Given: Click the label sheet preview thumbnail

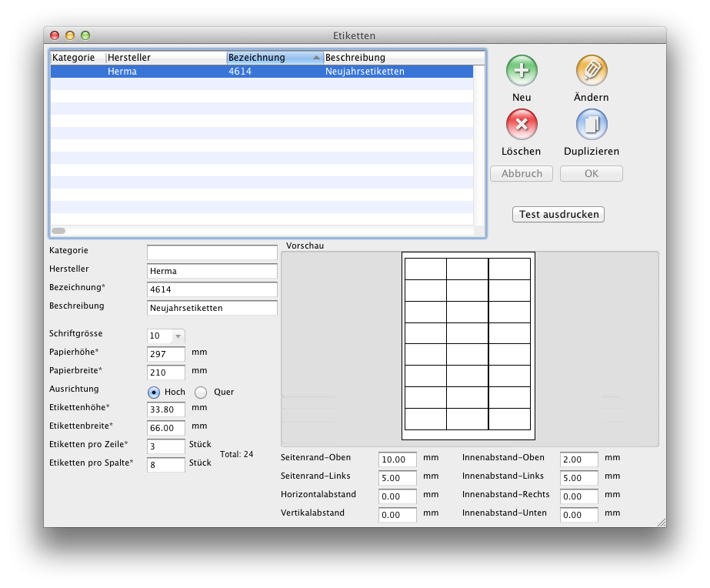Looking at the screenshot, I should [x=468, y=344].
